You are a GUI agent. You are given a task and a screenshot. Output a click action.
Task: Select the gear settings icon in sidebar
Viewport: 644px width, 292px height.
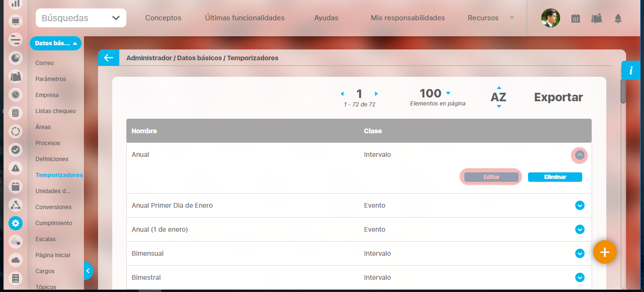tap(16, 223)
